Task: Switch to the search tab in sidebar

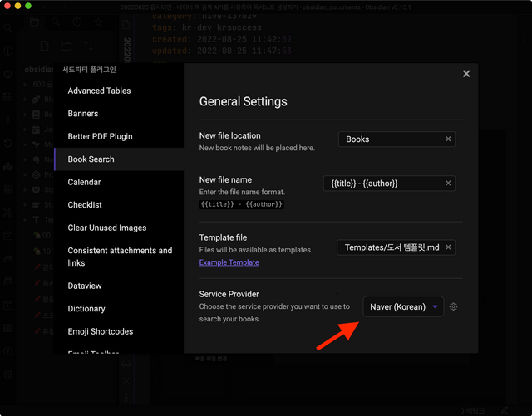Action: pos(56,22)
